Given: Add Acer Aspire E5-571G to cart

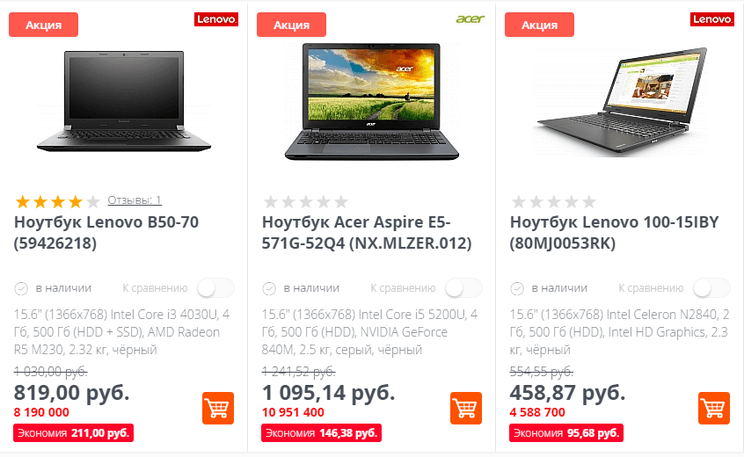Looking at the screenshot, I should 466,408.
